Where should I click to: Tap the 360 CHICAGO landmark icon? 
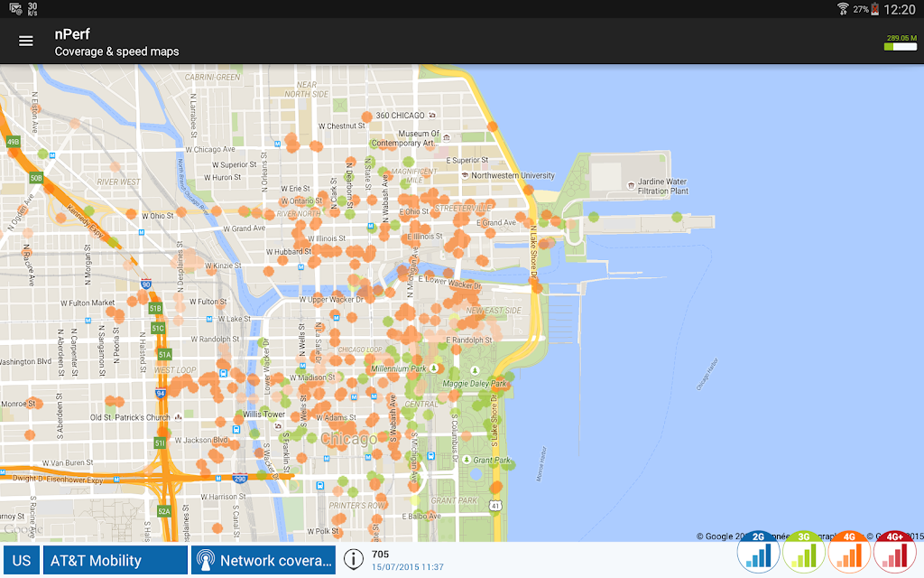click(x=432, y=116)
